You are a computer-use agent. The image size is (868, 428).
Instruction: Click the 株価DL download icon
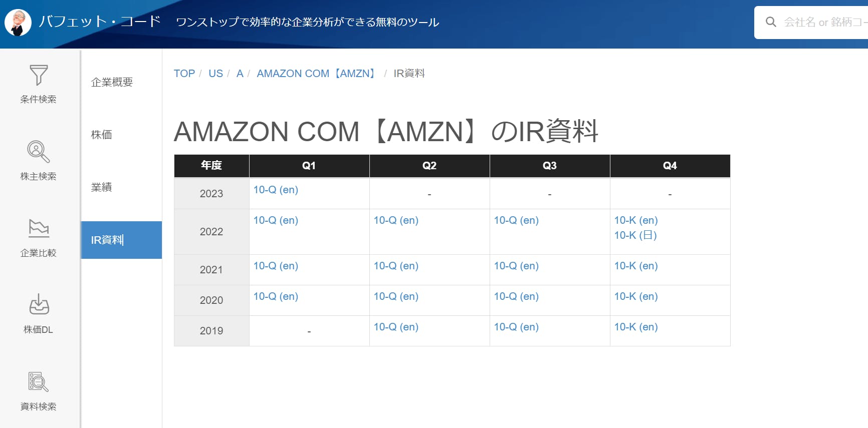coord(39,305)
